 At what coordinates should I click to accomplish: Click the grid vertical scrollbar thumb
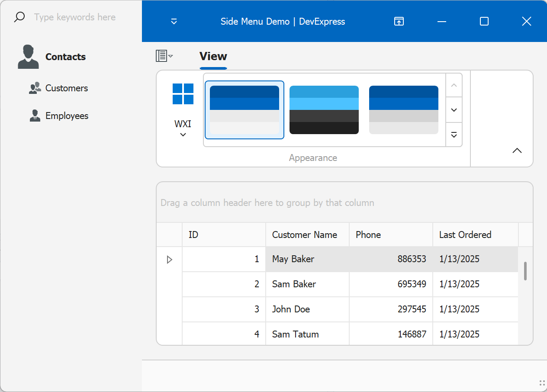coord(525,271)
